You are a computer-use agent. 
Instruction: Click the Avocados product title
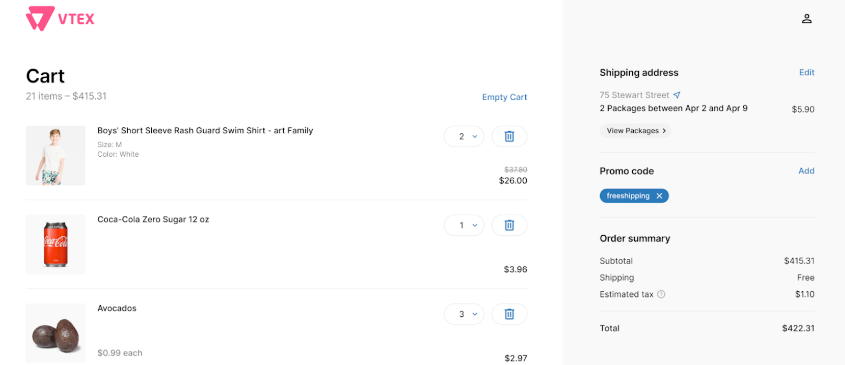click(x=116, y=308)
